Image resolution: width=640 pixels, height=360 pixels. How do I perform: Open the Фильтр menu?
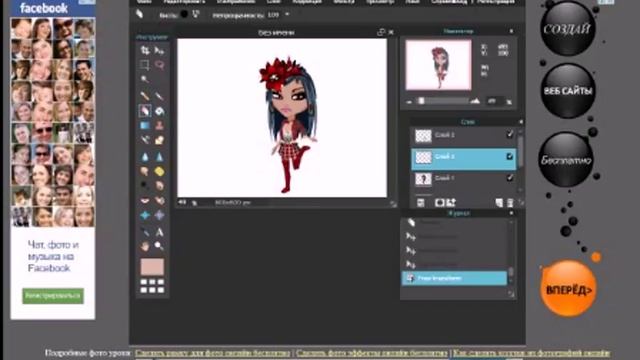[x=344, y=2]
